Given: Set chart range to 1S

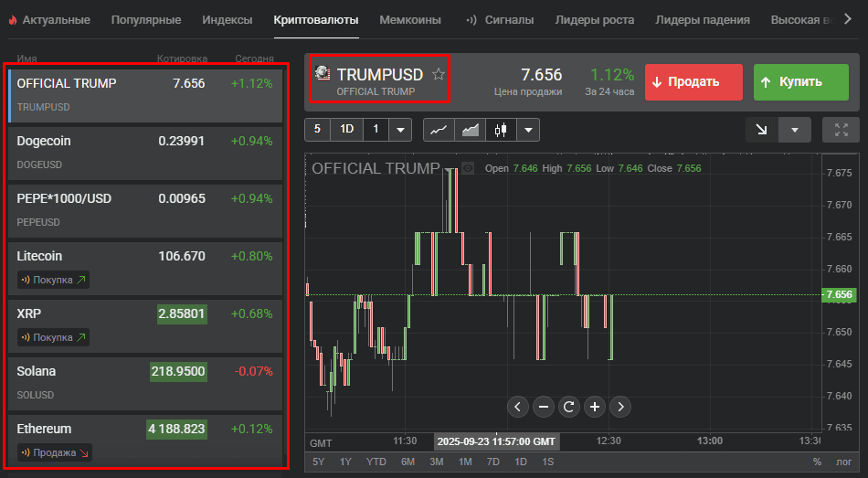Looking at the screenshot, I should 547,462.
